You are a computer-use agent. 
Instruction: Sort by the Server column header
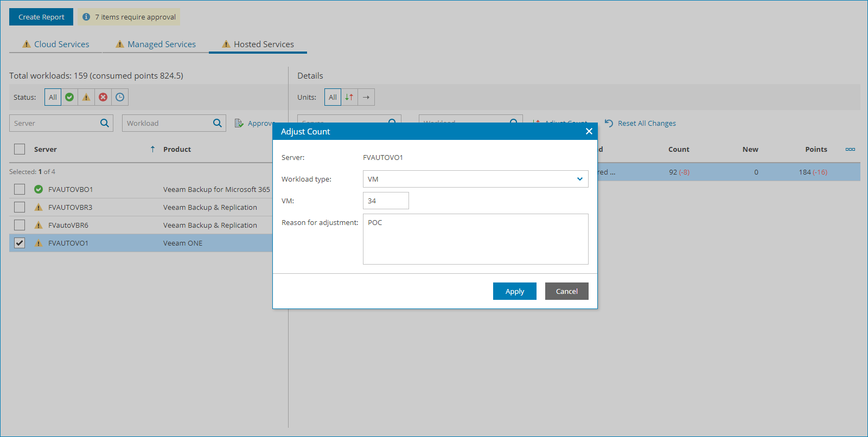(46, 149)
